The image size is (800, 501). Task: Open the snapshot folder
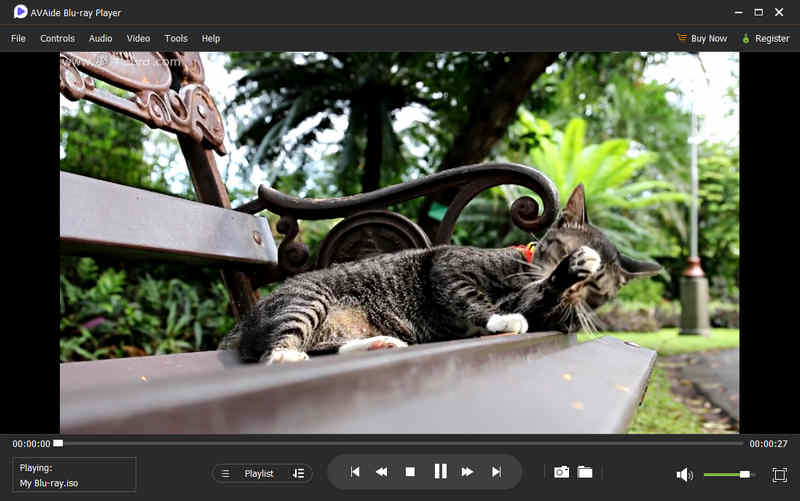(x=585, y=472)
